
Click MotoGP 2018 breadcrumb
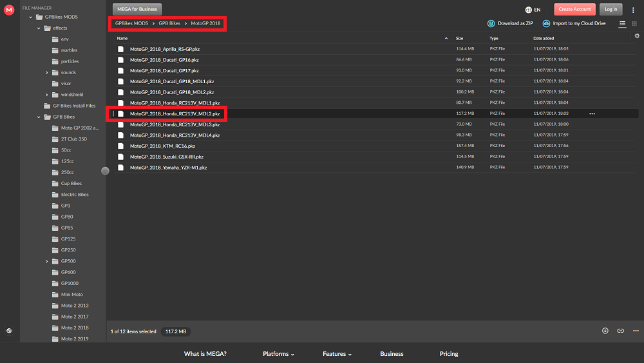click(x=205, y=23)
